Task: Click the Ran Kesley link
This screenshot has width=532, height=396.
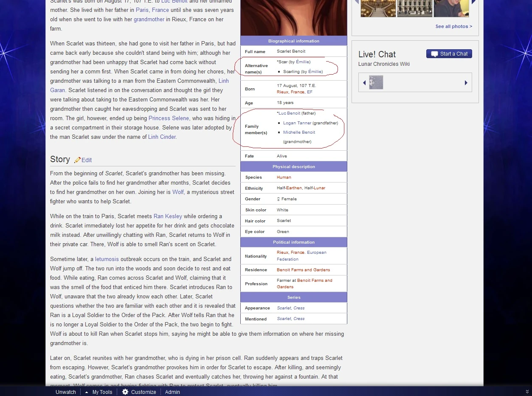Action: tap(168, 216)
